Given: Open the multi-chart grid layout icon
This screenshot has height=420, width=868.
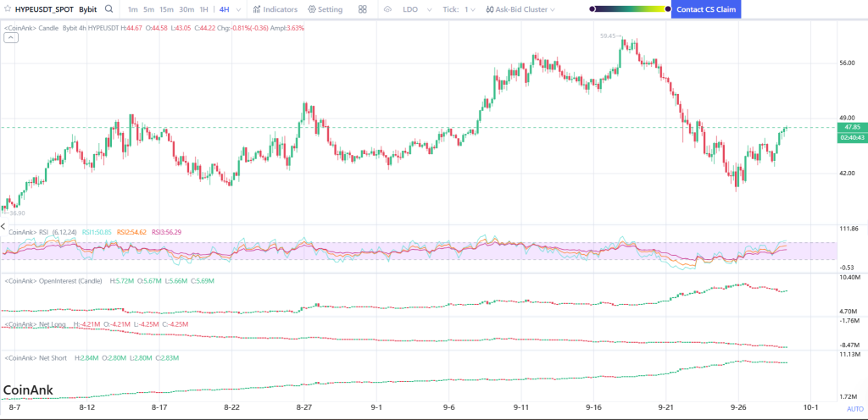Looking at the screenshot, I should (x=363, y=9).
